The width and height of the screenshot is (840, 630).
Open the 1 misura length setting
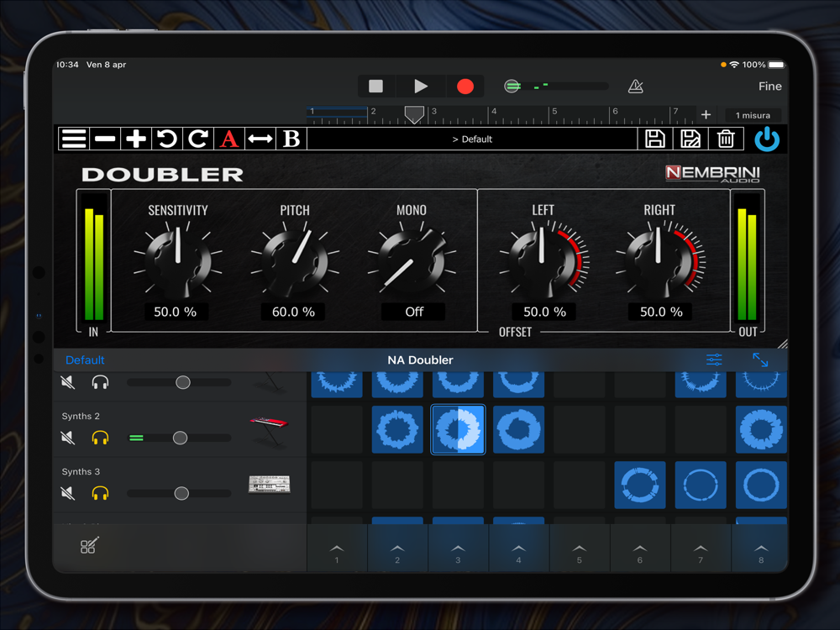pyautogui.click(x=753, y=115)
